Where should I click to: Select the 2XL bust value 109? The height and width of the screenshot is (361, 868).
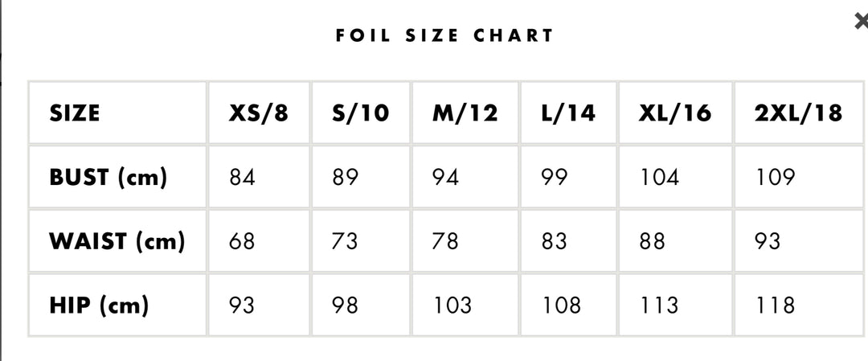click(775, 177)
